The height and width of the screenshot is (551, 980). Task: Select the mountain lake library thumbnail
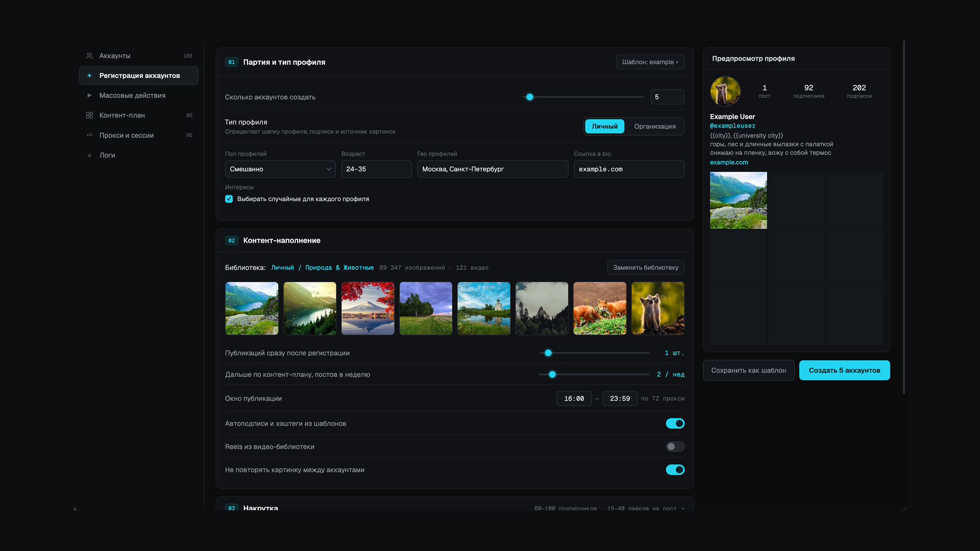[252, 308]
